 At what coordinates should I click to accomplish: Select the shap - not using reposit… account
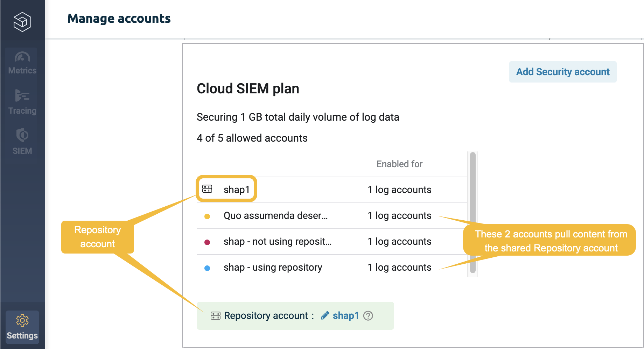(277, 242)
